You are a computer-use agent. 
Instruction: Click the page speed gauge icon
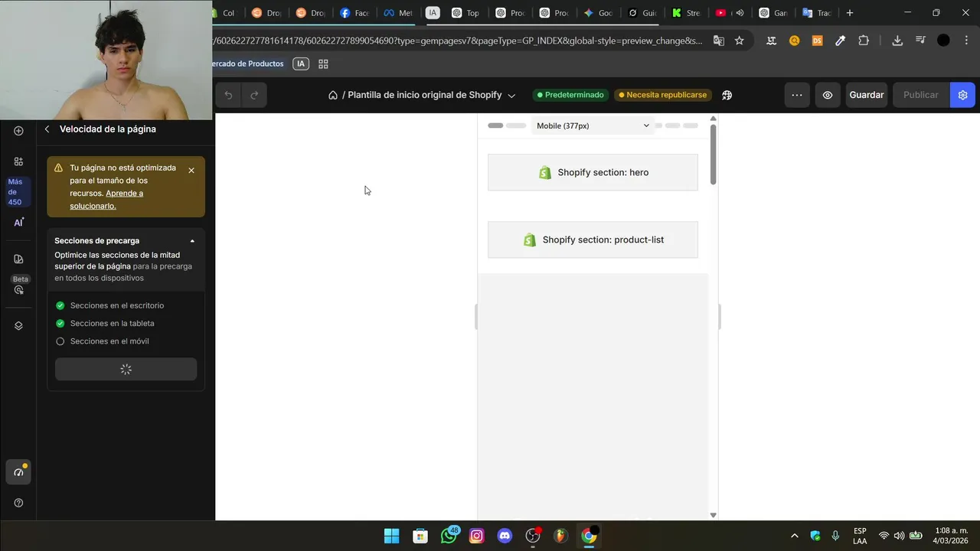(18, 472)
